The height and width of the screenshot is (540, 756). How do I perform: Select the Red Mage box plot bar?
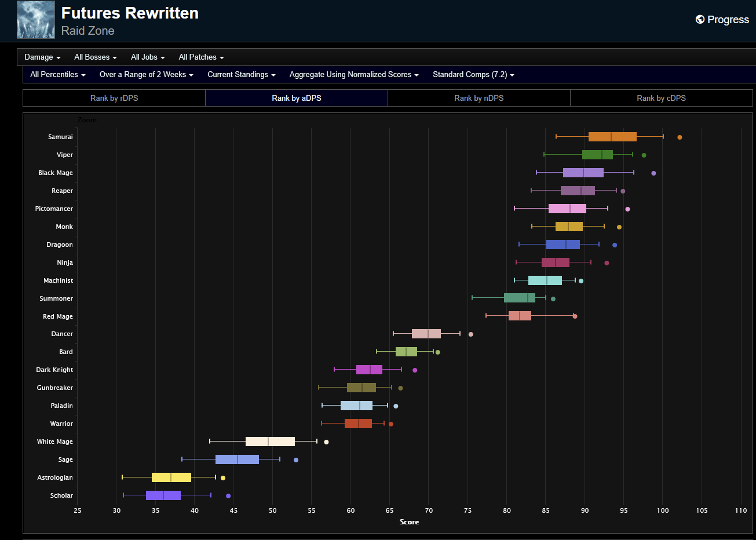click(520, 316)
